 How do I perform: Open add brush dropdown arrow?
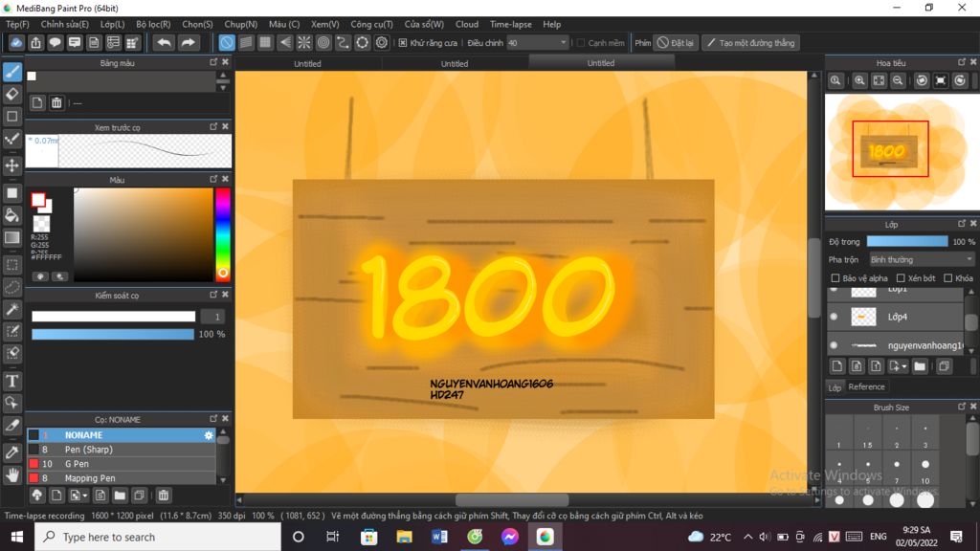click(x=85, y=496)
